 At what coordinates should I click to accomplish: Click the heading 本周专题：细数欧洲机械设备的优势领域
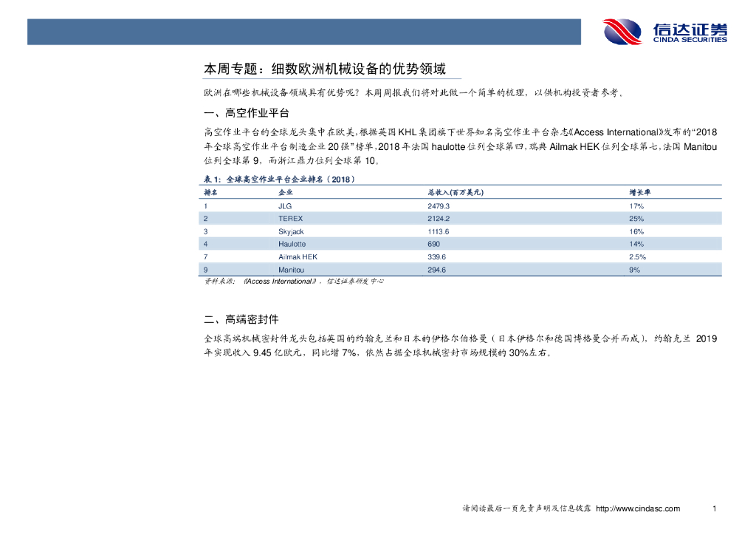point(325,69)
